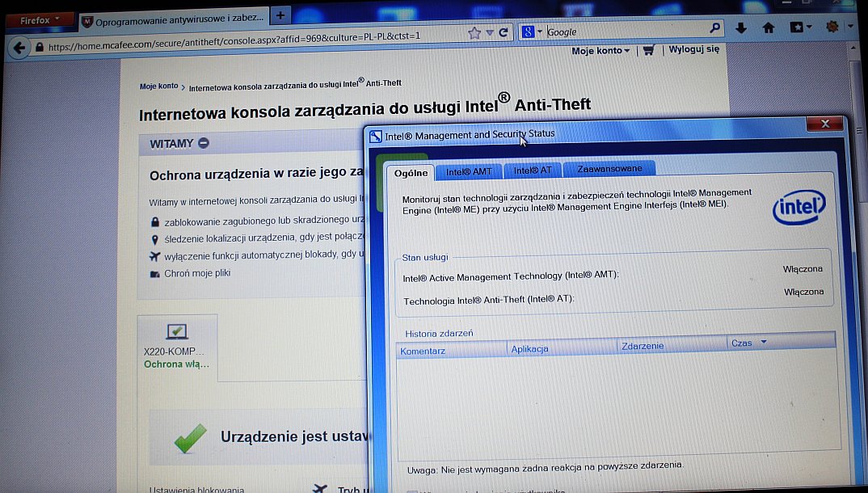Reload the page with refresh icon
Screen dimensions: 868x493
pyautogui.click(x=504, y=32)
